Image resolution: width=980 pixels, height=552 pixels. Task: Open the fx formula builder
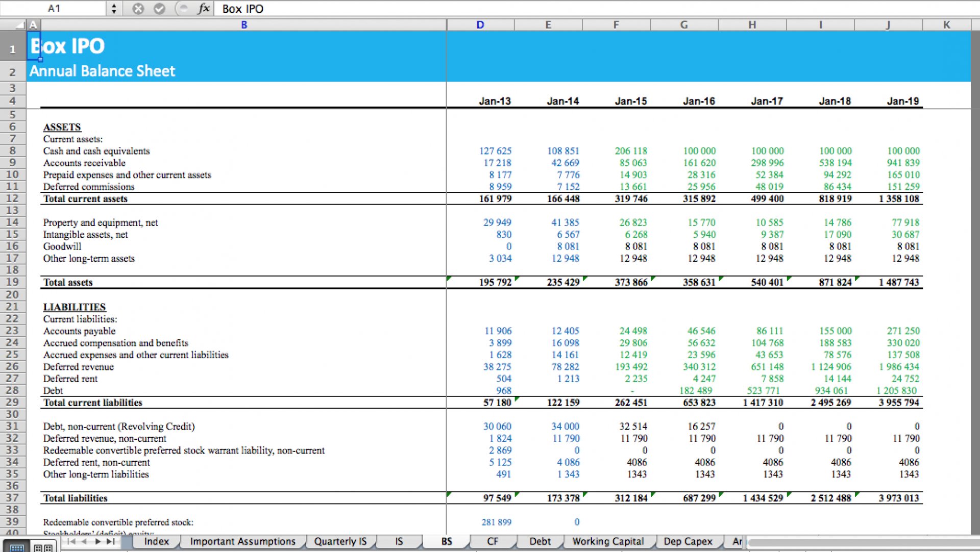click(x=204, y=8)
